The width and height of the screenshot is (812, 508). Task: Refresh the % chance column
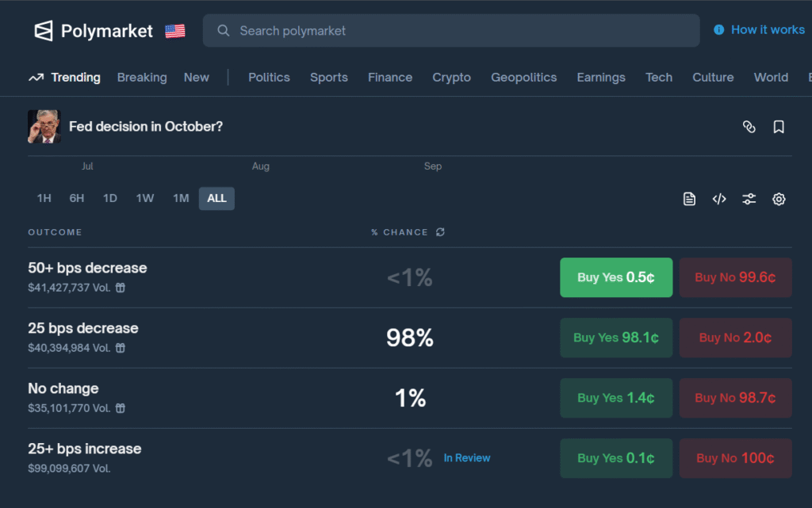pos(440,232)
